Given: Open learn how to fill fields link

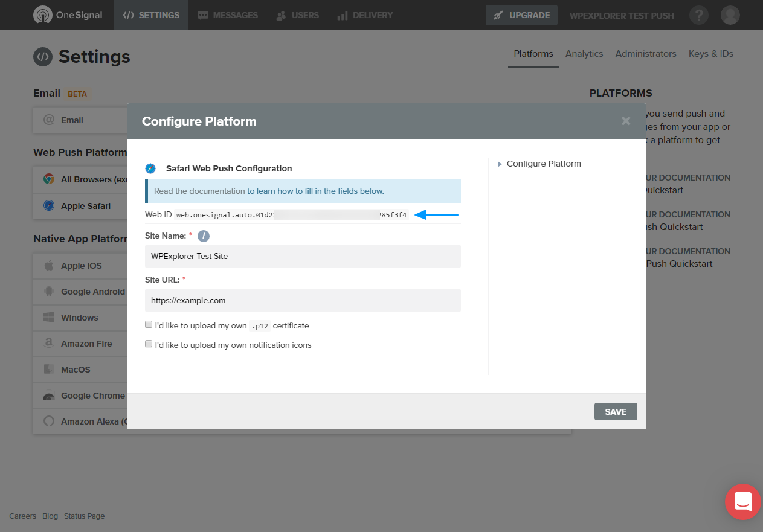Looking at the screenshot, I should point(315,191).
